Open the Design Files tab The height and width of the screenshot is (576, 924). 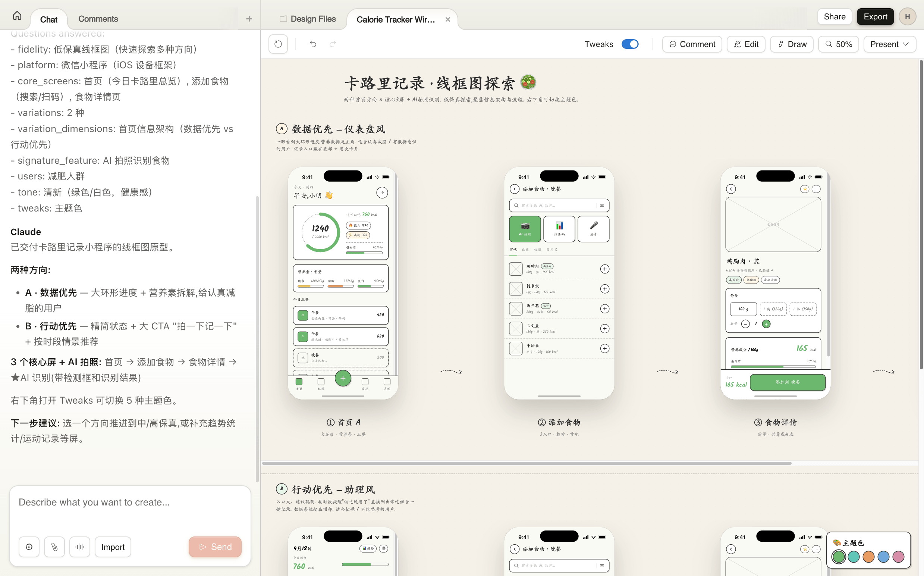click(308, 19)
